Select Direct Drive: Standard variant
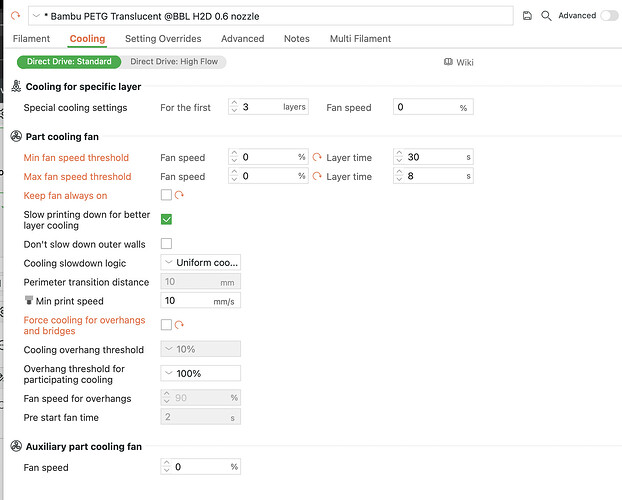This screenshot has width=622, height=500. [x=69, y=62]
